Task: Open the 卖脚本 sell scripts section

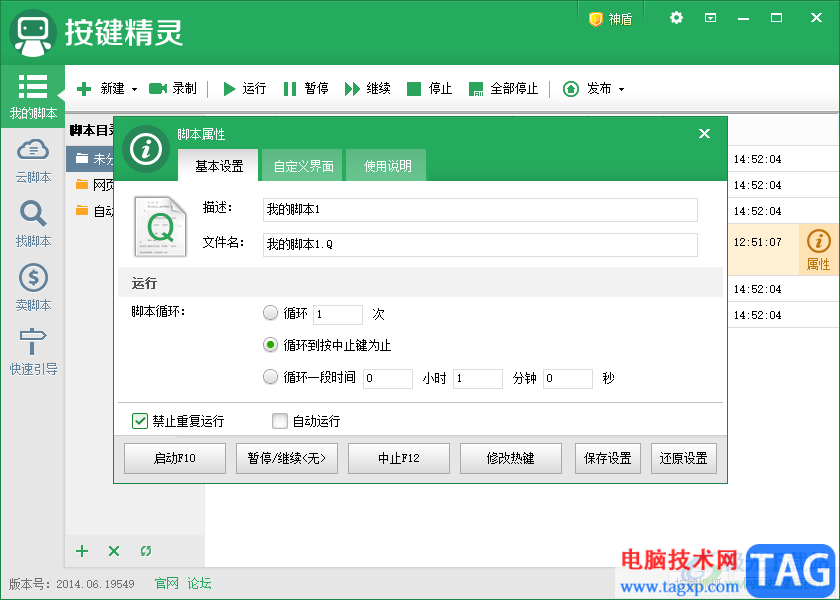Action: tap(33, 288)
